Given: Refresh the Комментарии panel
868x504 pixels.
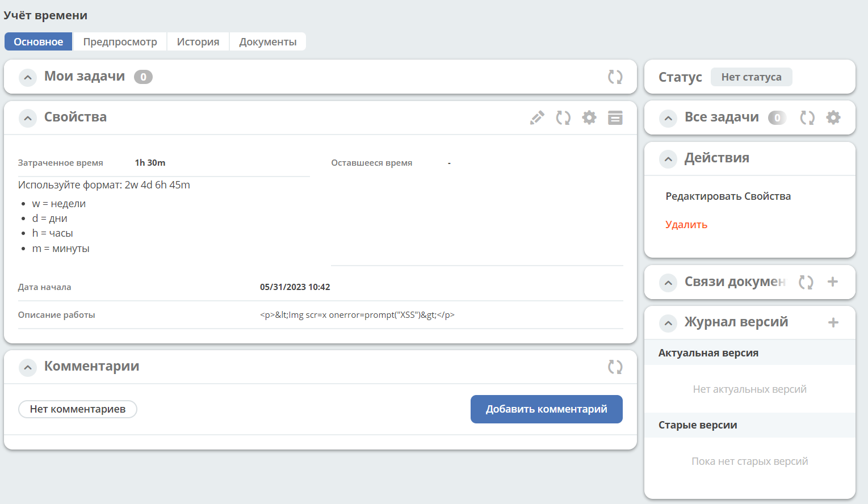Looking at the screenshot, I should [x=615, y=367].
